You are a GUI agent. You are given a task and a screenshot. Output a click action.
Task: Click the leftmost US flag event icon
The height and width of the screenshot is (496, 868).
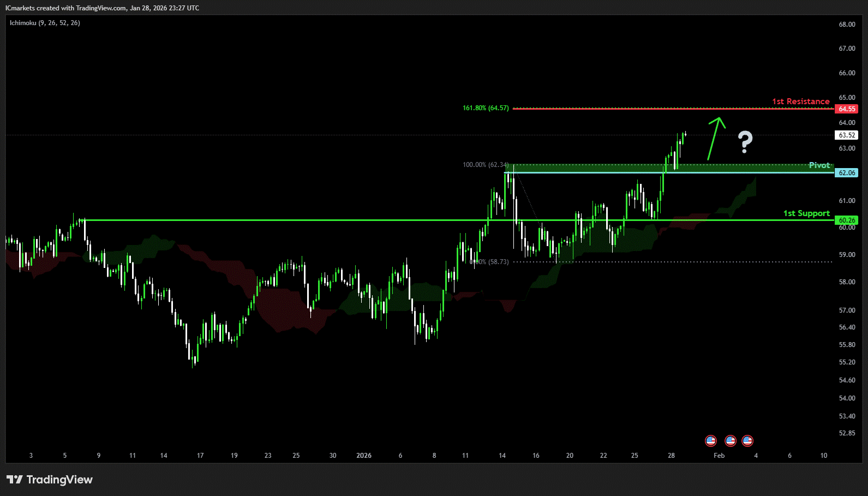tap(710, 440)
